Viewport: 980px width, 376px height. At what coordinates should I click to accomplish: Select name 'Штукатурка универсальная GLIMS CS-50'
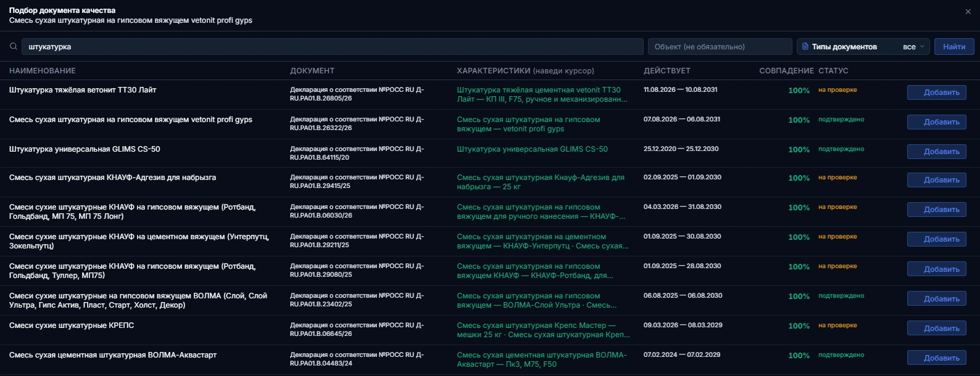pyautogui.click(x=85, y=149)
